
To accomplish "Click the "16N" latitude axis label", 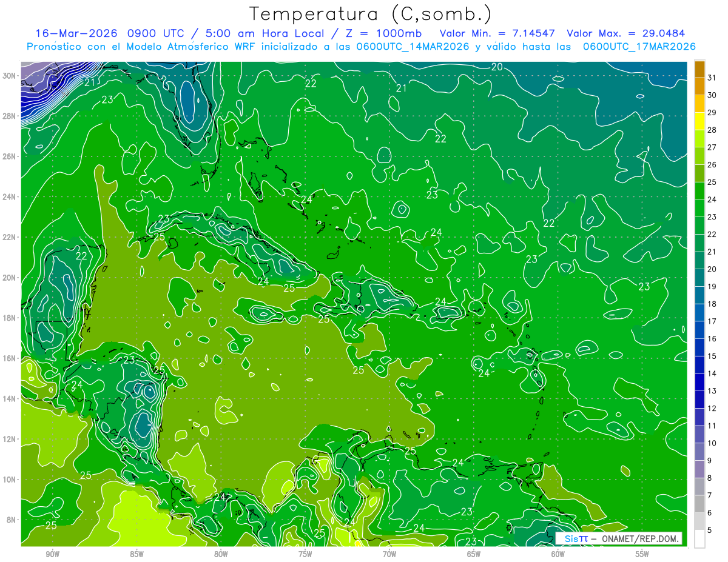I will (10, 358).
